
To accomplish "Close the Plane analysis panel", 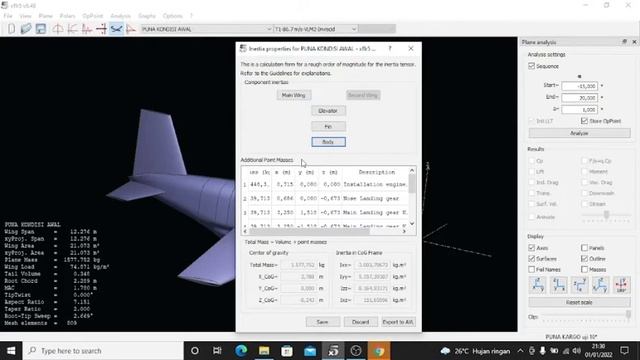I will (x=634, y=42).
